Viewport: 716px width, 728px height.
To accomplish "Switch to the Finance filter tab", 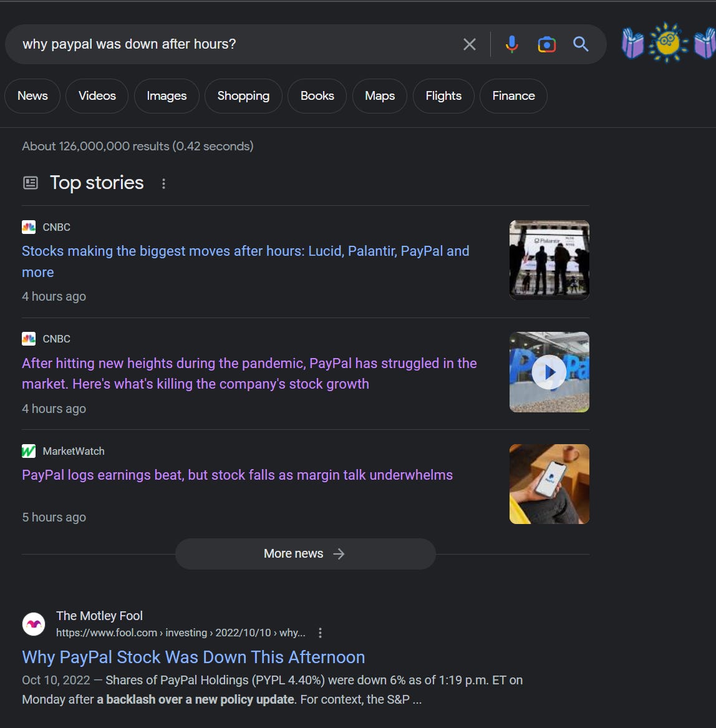I will [513, 95].
